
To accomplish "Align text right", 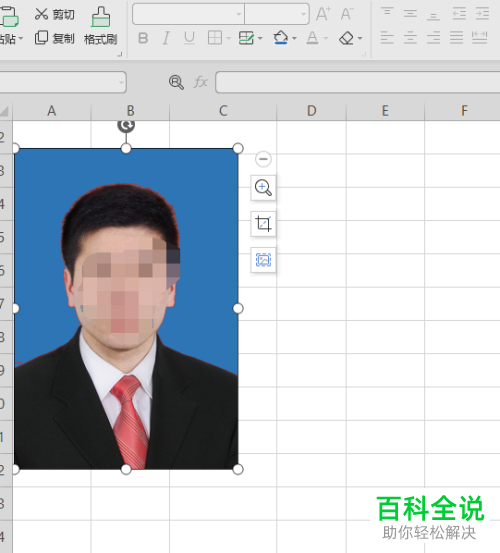I will tap(433, 37).
